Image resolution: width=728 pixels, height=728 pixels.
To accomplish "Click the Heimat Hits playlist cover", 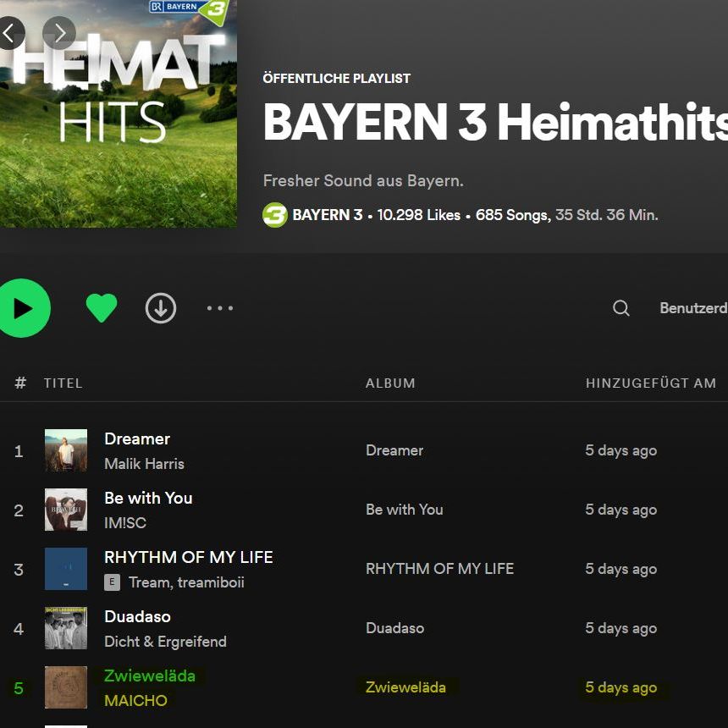I will click(119, 113).
